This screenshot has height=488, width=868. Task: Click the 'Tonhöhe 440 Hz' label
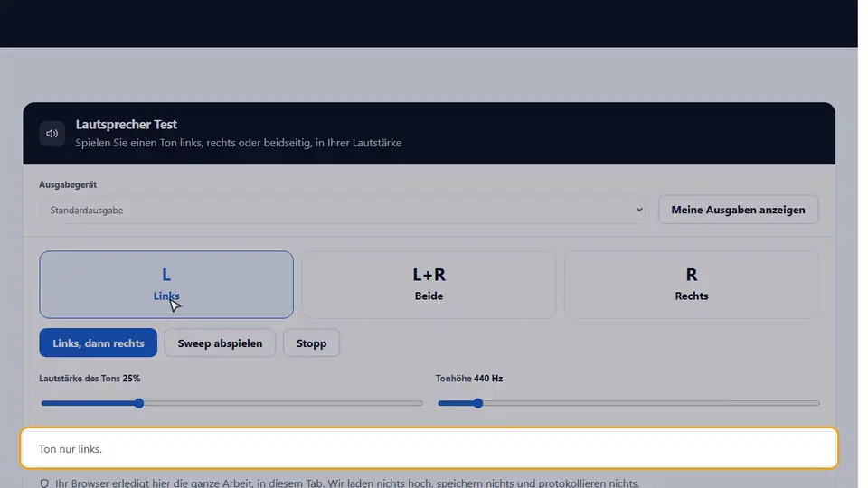coord(469,379)
